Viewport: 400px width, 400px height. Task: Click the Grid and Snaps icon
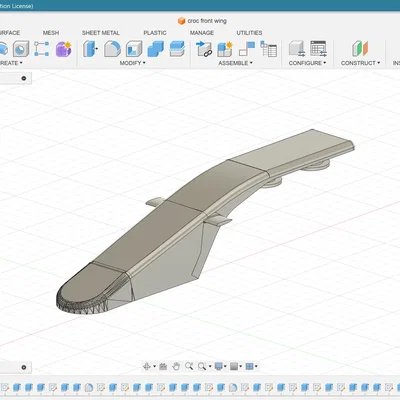[x=234, y=367]
